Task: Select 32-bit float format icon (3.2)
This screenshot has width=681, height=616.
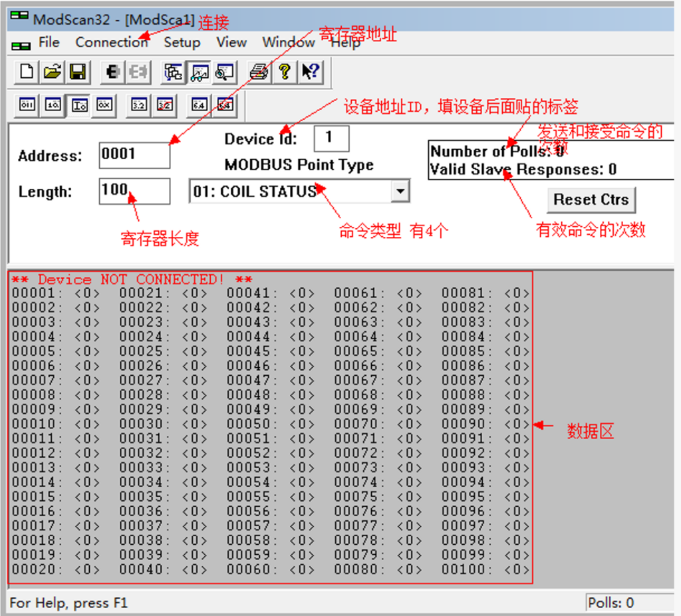Action: (139, 105)
